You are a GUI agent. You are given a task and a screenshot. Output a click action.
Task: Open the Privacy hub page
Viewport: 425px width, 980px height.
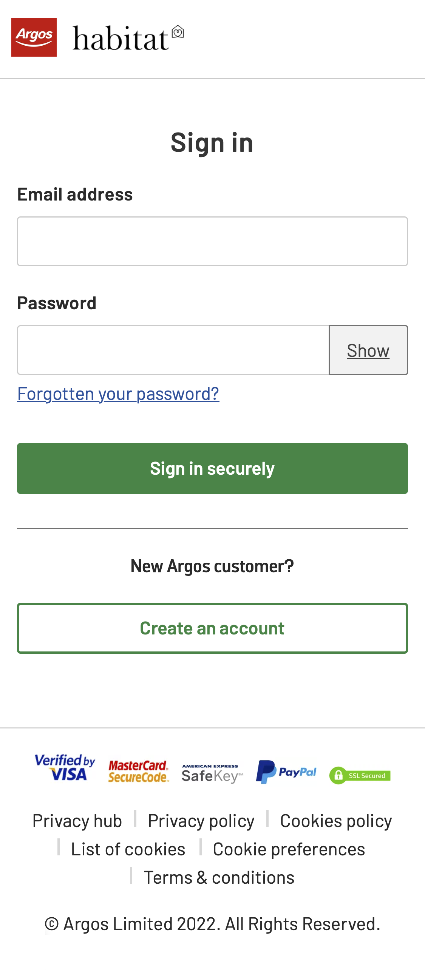[77, 820]
